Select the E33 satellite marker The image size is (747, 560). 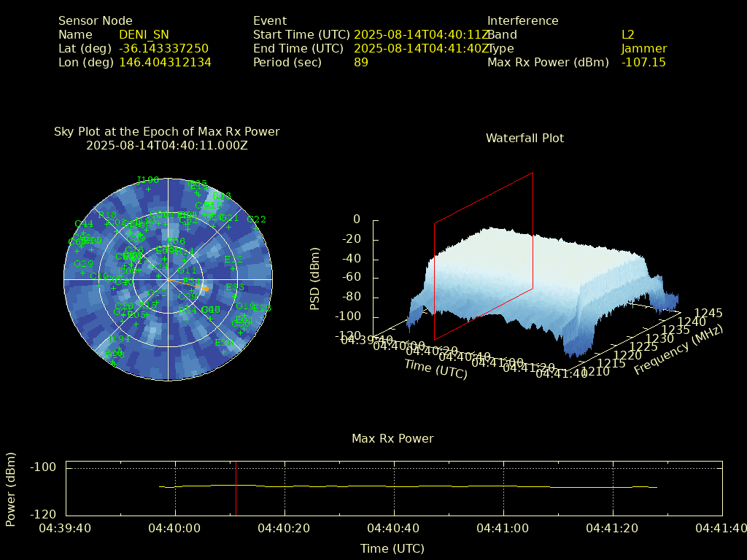[235, 296]
